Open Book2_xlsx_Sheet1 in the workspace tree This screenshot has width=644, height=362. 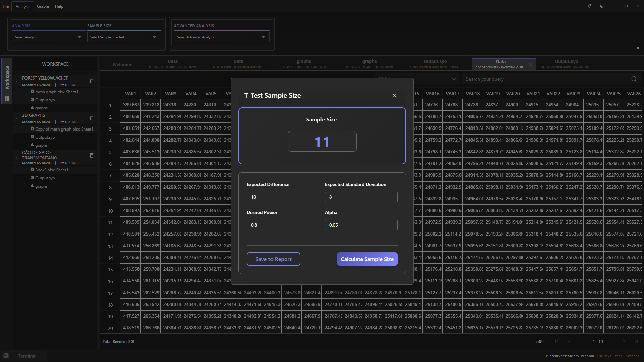[x=52, y=170]
